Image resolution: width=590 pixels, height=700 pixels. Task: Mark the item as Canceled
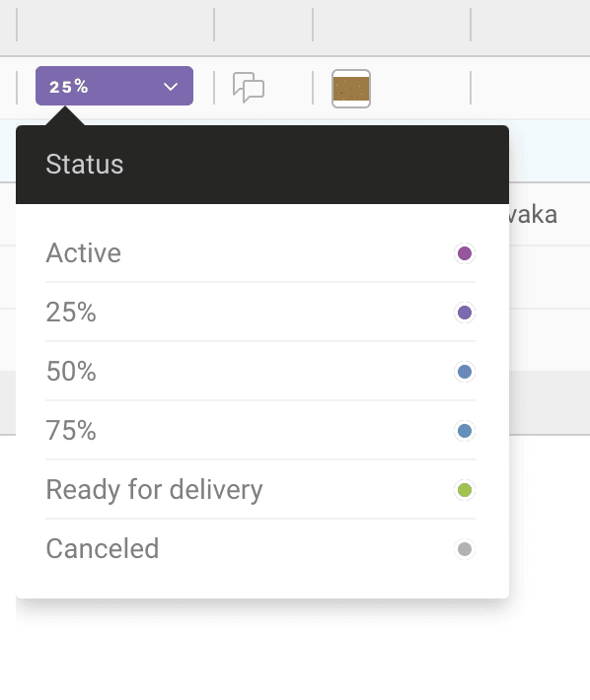[260, 548]
